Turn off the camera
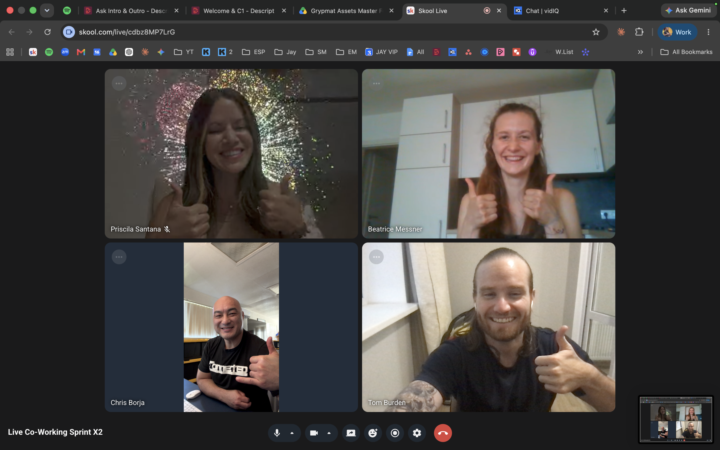720x450 pixels. coord(314,433)
